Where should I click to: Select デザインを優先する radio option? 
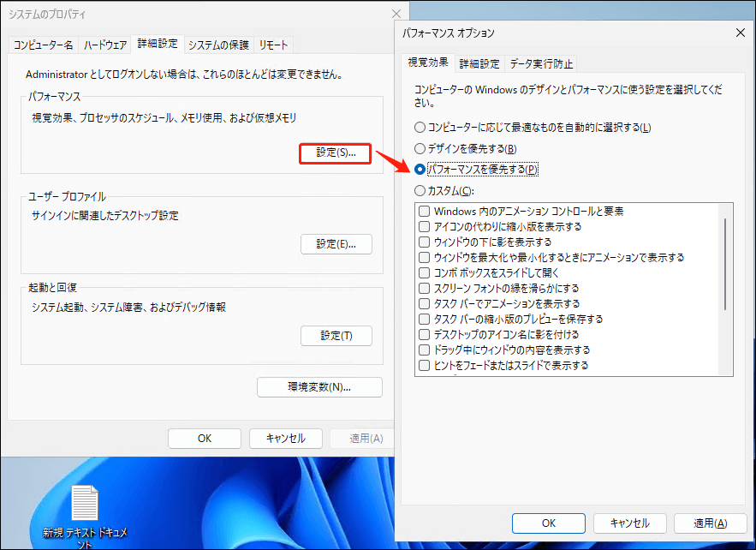click(x=465, y=148)
